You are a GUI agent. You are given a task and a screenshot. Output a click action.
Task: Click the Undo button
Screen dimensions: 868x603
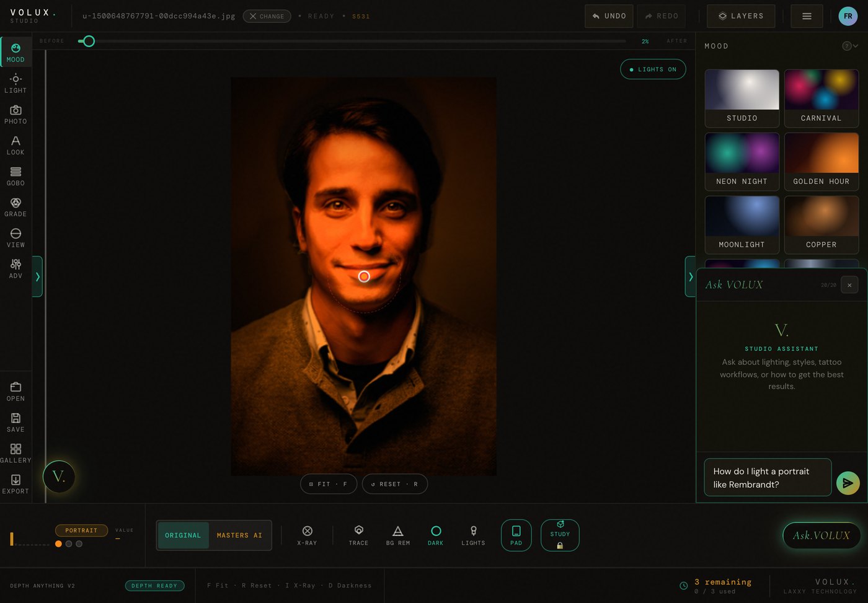point(609,16)
